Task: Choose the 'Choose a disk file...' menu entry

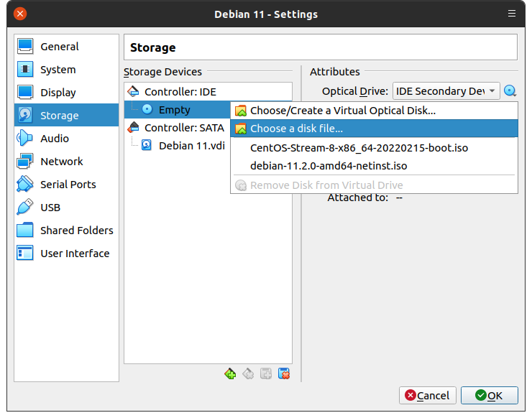Action: tap(296, 129)
